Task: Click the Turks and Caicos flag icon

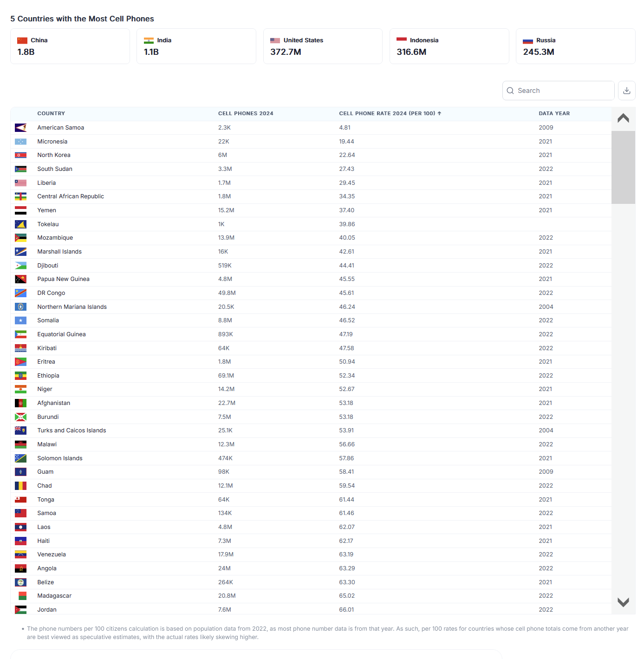Action: [x=20, y=431]
